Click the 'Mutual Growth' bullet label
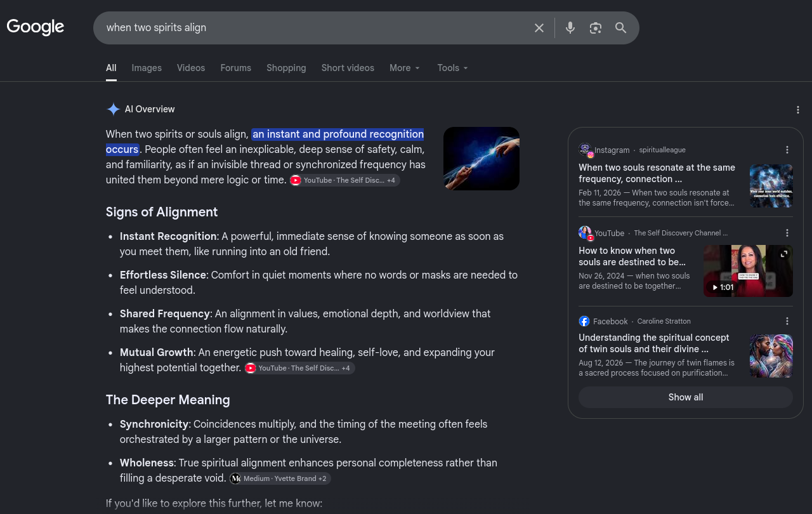Screen dimensions: 812x514 click(x=157, y=353)
